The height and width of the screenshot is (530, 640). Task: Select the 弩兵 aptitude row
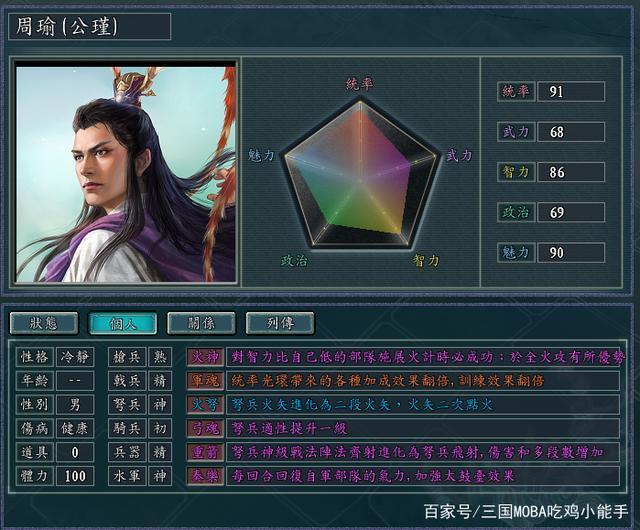[x=140, y=404]
